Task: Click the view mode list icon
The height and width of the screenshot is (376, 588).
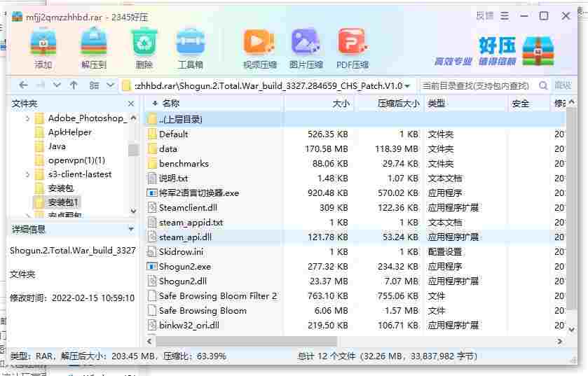Action: point(94,85)
